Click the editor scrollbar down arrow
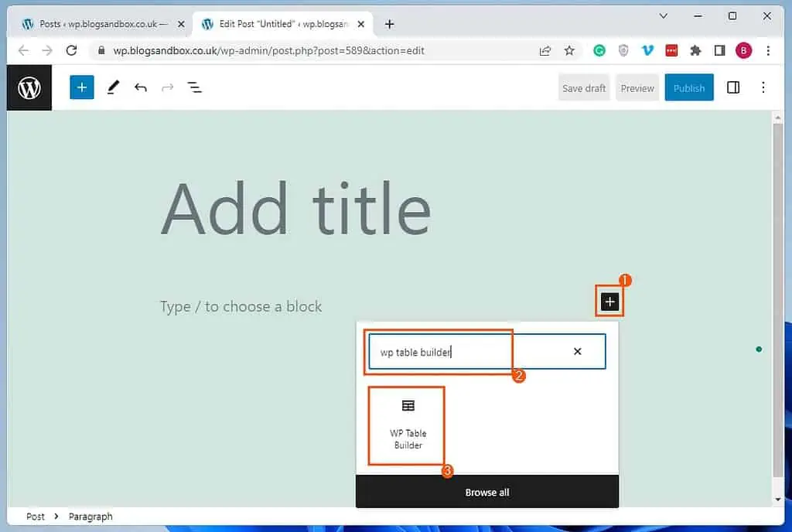This screenshot has width=792, height=532. pyautogui.click(x=778, y=500)
